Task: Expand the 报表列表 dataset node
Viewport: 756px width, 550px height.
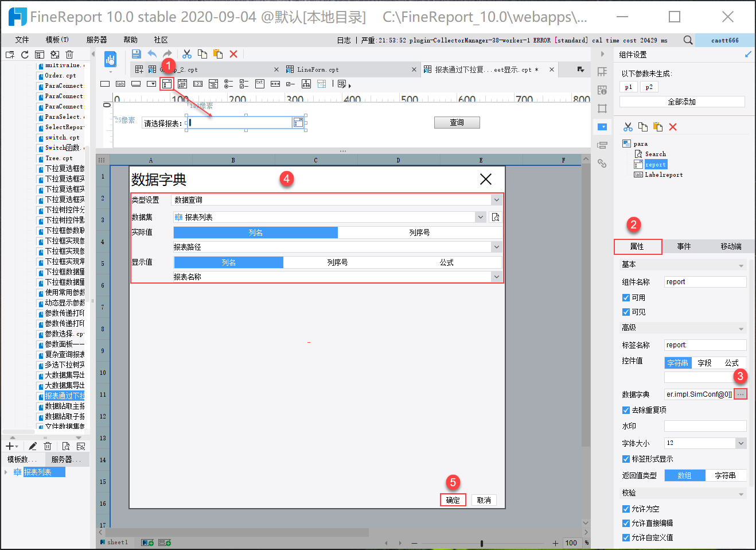Action: point(6,472)
